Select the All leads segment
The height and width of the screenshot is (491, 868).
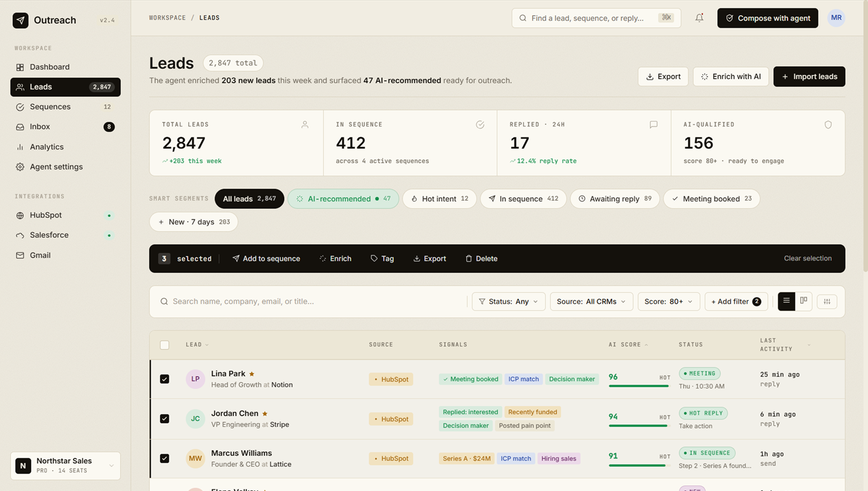point(249,199)
